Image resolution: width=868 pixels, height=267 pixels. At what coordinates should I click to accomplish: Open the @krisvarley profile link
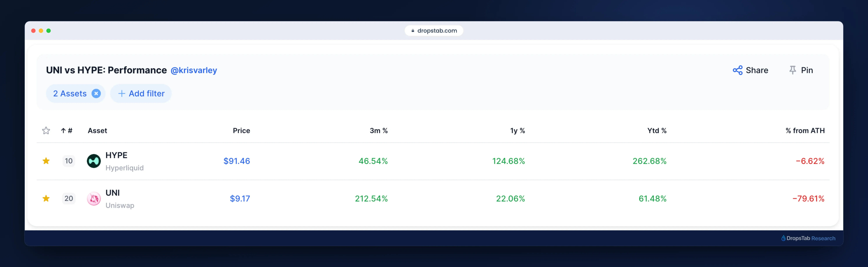tap(194, 70)
